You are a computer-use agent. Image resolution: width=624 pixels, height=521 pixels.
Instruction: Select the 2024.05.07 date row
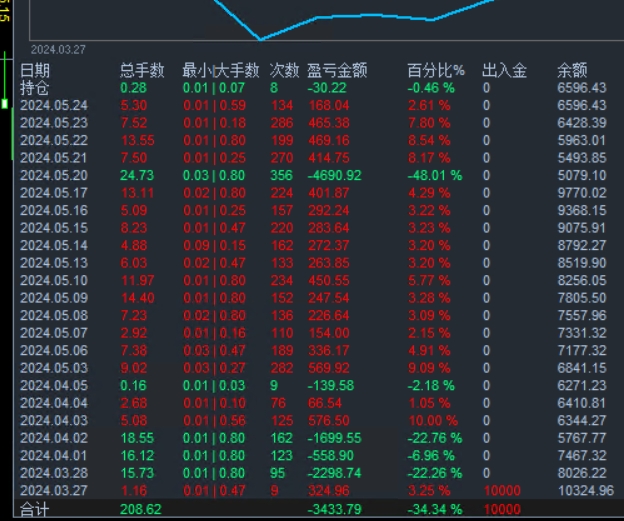pyautogui.click(x=54, y=333)
